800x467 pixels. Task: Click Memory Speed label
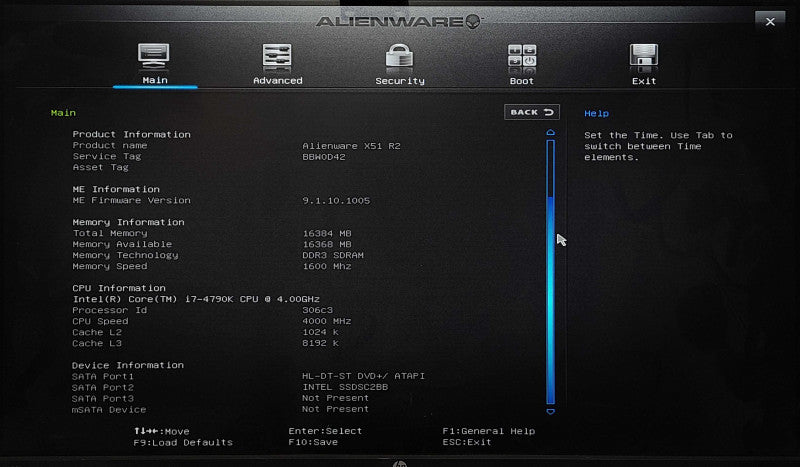pyautogui.click(x=110, y=266)
